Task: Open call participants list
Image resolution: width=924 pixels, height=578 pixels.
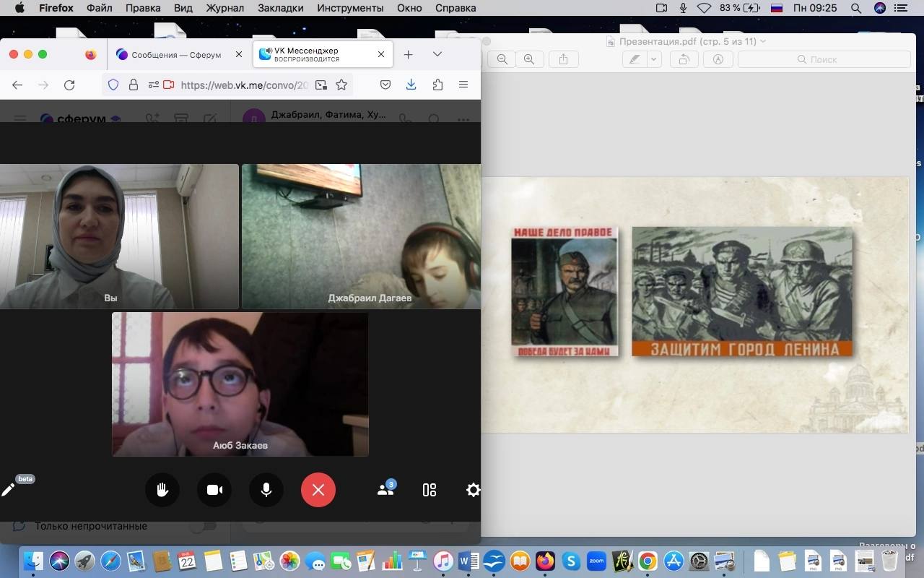Action: pos(385,490)
